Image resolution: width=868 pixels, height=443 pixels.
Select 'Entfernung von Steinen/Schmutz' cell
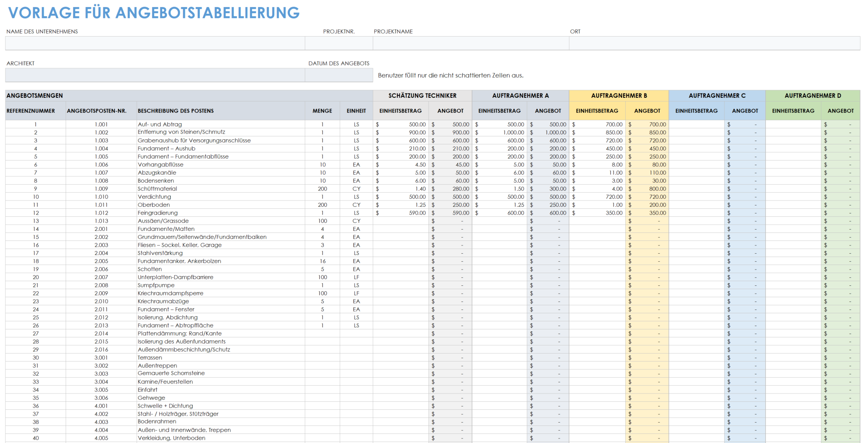click(x=221, y=132)
